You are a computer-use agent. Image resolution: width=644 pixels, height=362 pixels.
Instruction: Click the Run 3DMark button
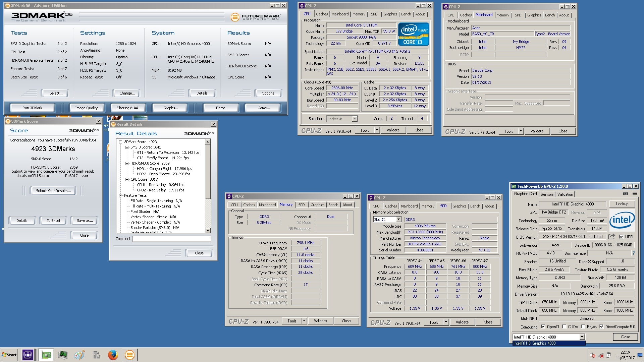click(x=33, y=108)
